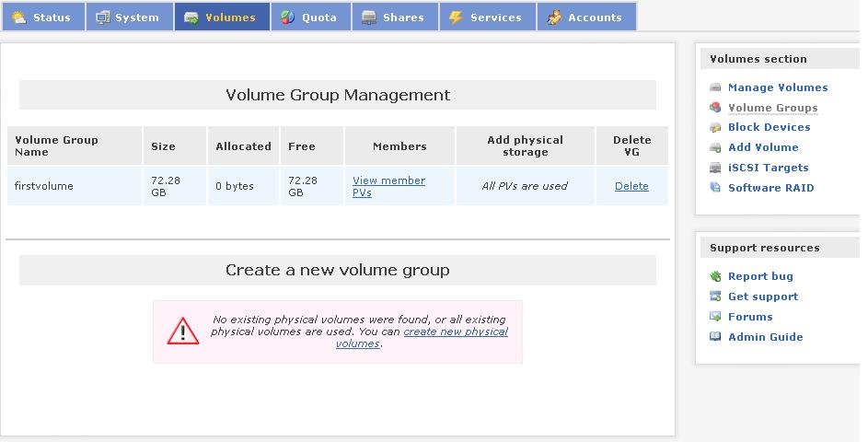Click the Software RAID sidebar icon
The width and height of the screenshot is (868, 442).
pyautogui.click(x=715, y=188)
